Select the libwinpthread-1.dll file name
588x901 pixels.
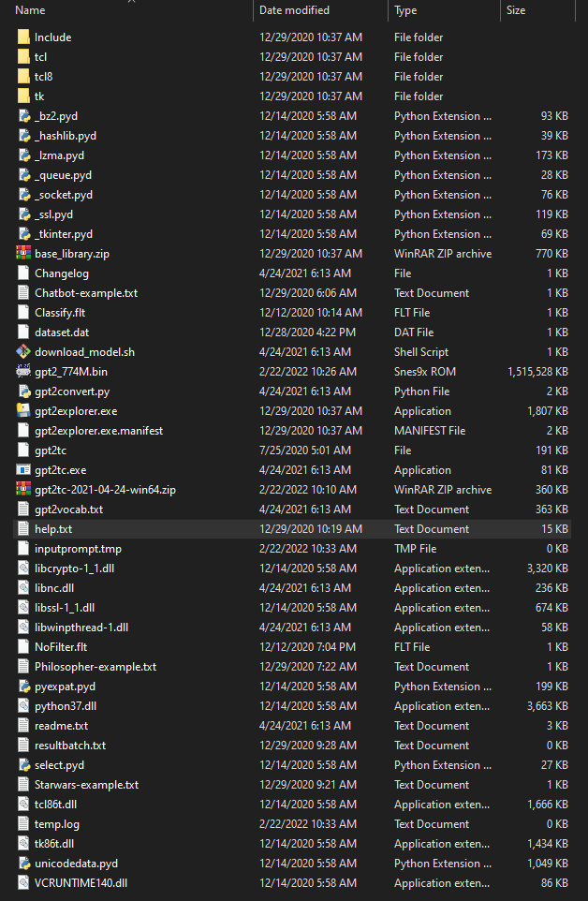pyautogui.click(x=81, y=628)
